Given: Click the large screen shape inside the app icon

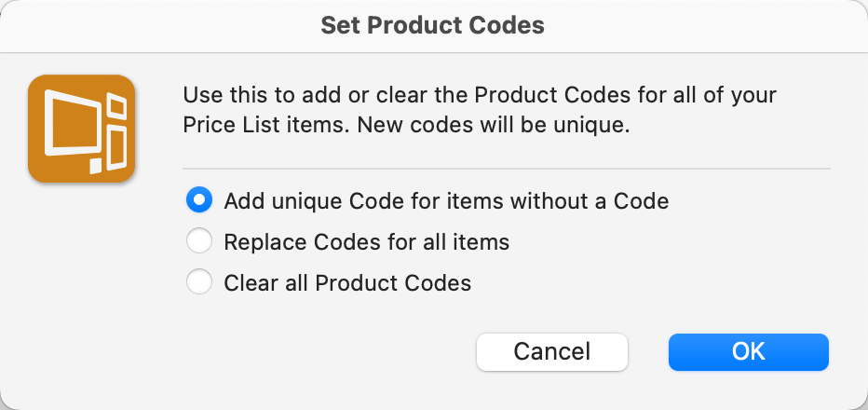Looking at the screenshot, I should click(73, 125).
